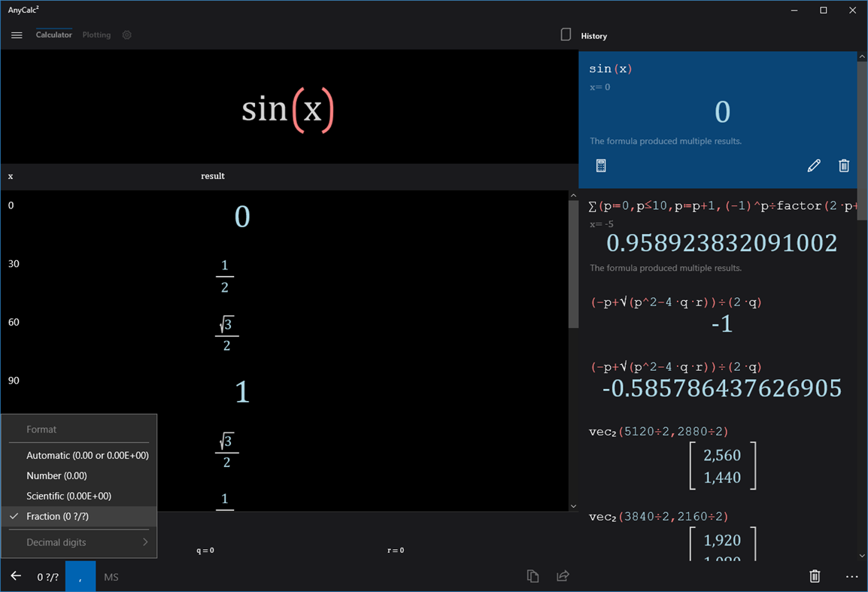Edit the sin(x) entry with the pencil icon
The width and height of the screenshot is (868, 592).
(x=814, y=165)
